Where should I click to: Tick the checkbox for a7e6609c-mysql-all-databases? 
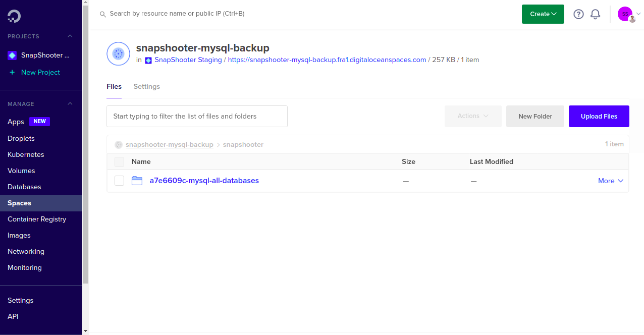click(x=119, y=181)
